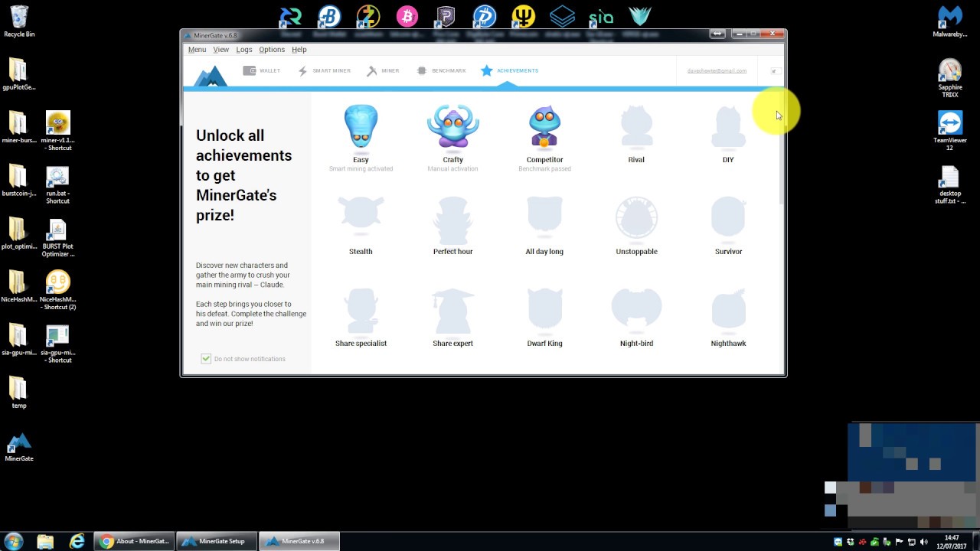Open the Miner tab
Viewport: 980px width, 551px height.
(x=383, y=70)
